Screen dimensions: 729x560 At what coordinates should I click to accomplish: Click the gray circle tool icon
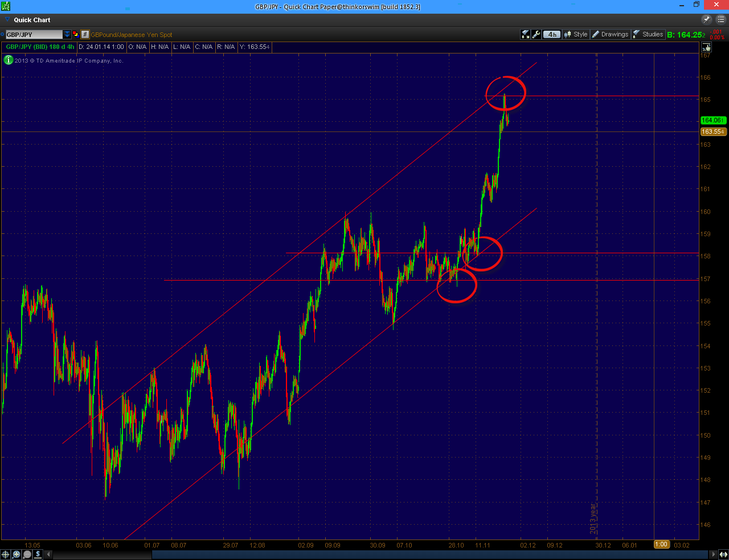coord(27,554)
